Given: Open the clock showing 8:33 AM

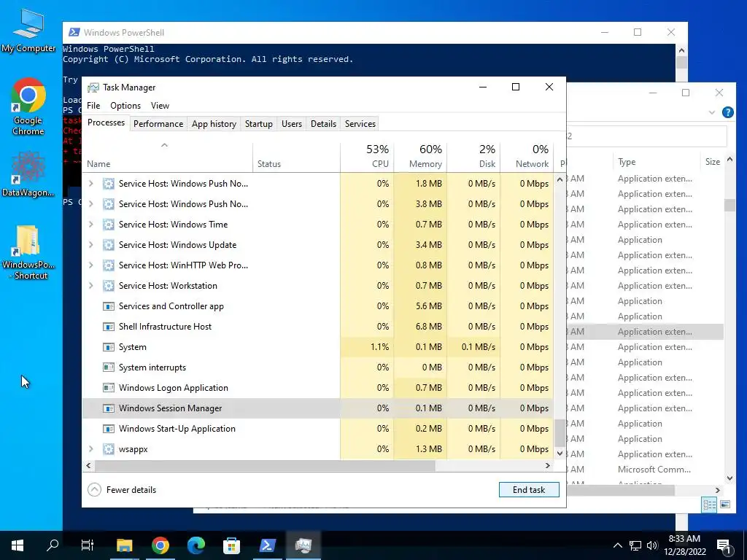Looking at the screenshot, I should coord(684,545).
